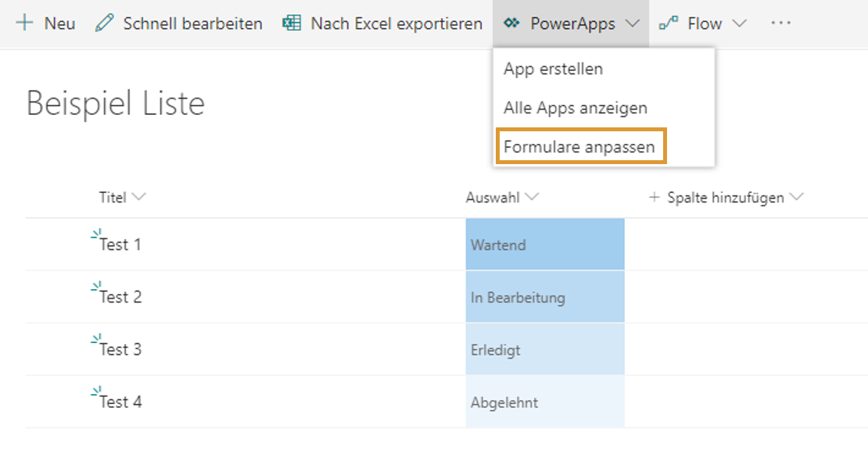Click the PowerApps logo icon

(x=512, y=23)
